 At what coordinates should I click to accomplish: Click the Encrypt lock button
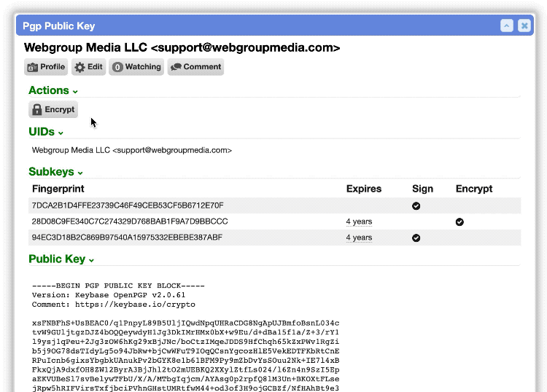[x=53, y=109]
